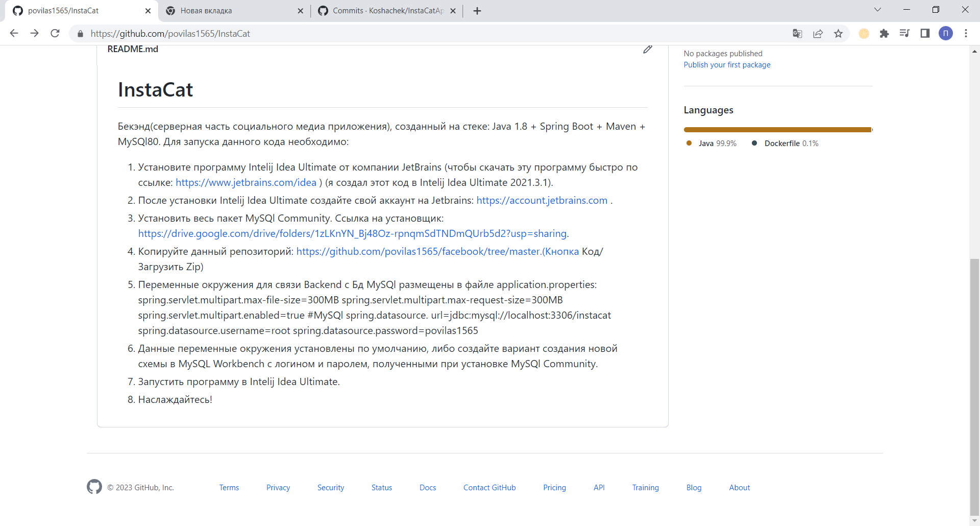Open the Terms footer link
980x526 pixels.
point(229,488)
